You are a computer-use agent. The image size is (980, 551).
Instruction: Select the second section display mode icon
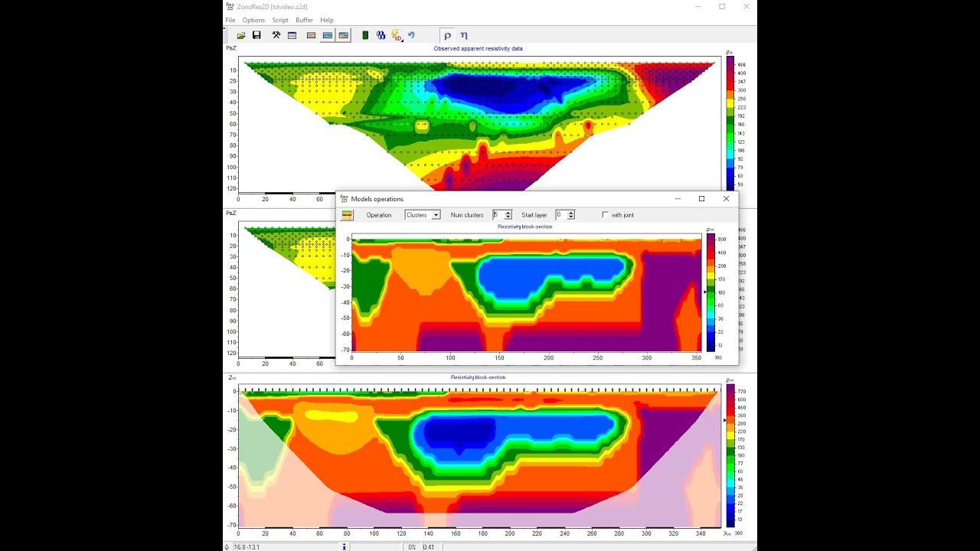coord(327,35)
